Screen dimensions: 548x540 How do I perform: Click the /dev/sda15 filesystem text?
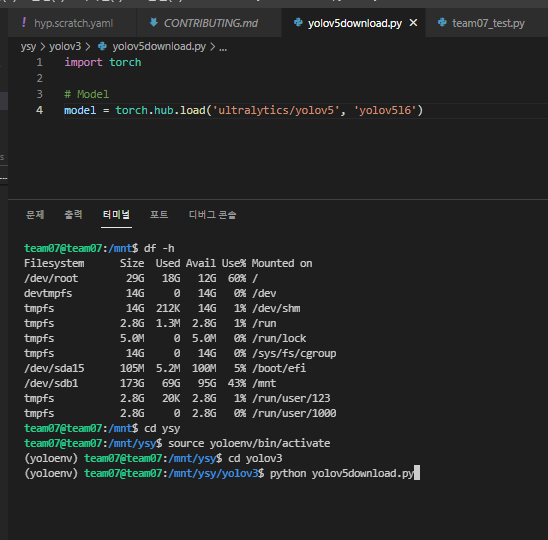pos(54,368)
